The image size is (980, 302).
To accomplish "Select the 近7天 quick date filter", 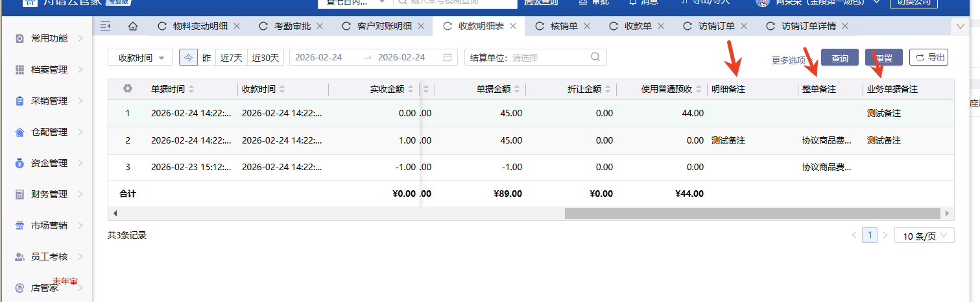I will [231, 57].
